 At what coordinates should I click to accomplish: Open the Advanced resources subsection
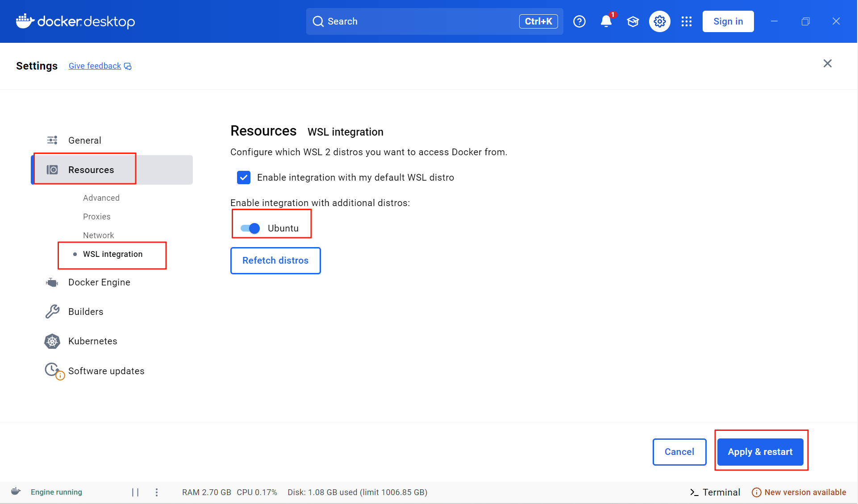[101, 198]
